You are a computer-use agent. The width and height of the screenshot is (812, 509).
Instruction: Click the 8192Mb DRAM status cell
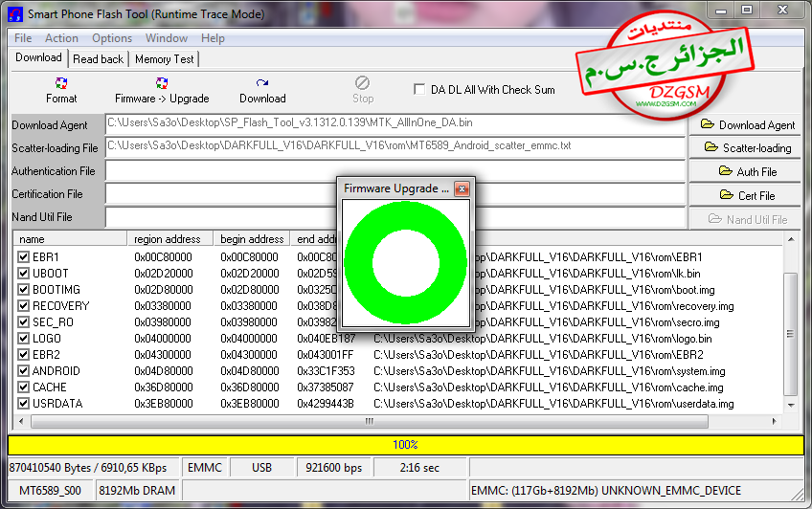pyautogui.click(x=137, y=491)
